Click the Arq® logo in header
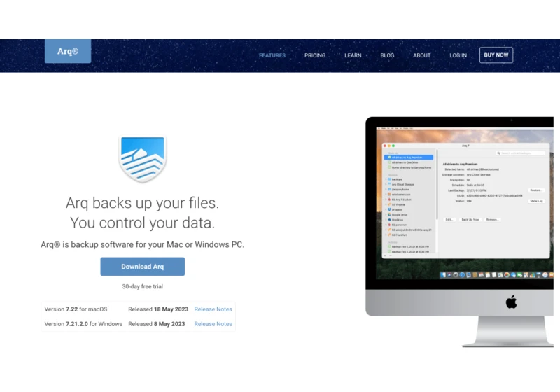560x392 pixels. coord(67,51)
